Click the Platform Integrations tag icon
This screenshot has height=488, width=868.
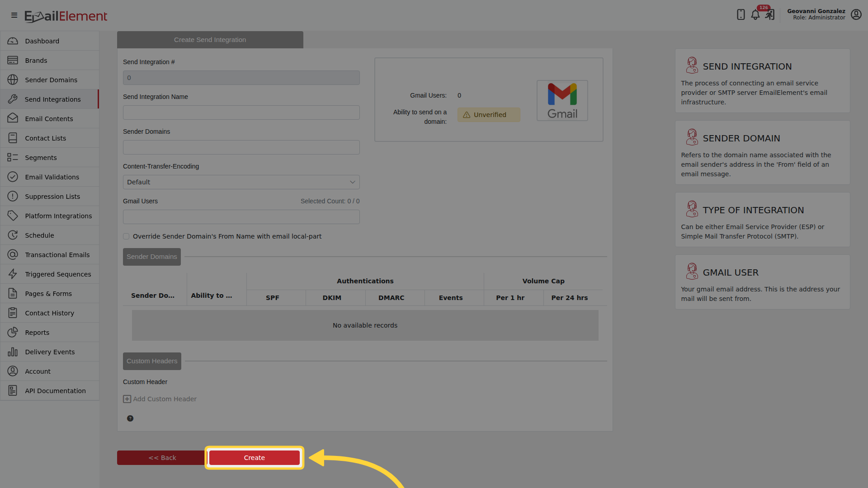(x=13, y=216)
